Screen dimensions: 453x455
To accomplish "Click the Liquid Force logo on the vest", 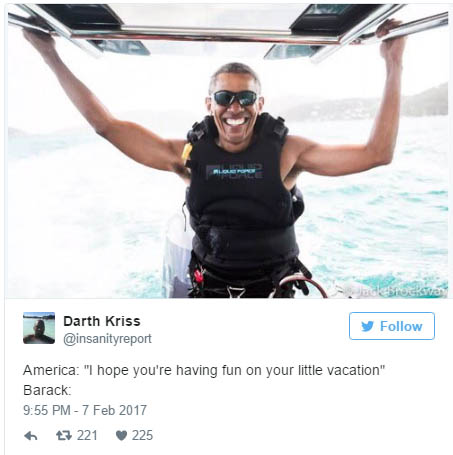I will [235, 172].
